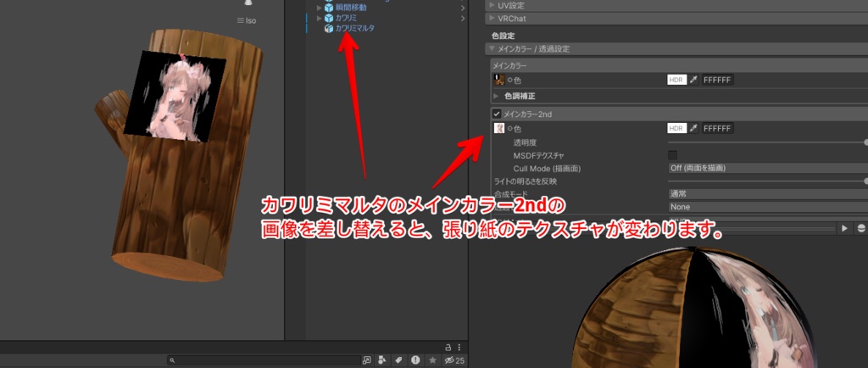Toggle hidden packages visibility showing 25

[454, 360]
